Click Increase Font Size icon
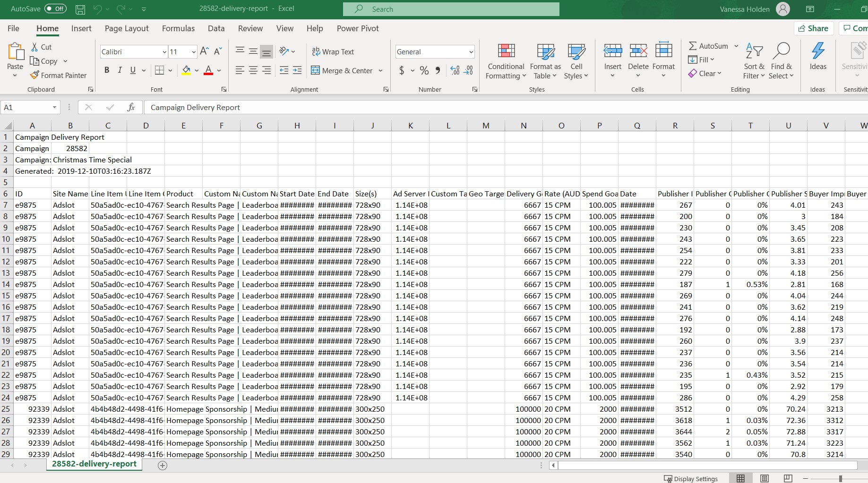Viewport: 868px width, 483px height. [x=204, y=51]
